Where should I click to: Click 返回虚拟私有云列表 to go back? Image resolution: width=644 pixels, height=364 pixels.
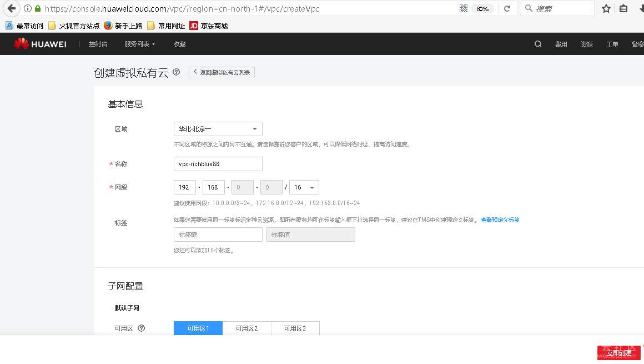click(221, 72)
